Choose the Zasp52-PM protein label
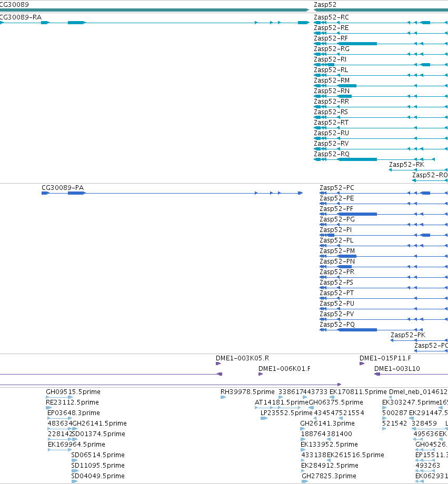The width and height of the screenshot is (448, 484). pos(337,250)
